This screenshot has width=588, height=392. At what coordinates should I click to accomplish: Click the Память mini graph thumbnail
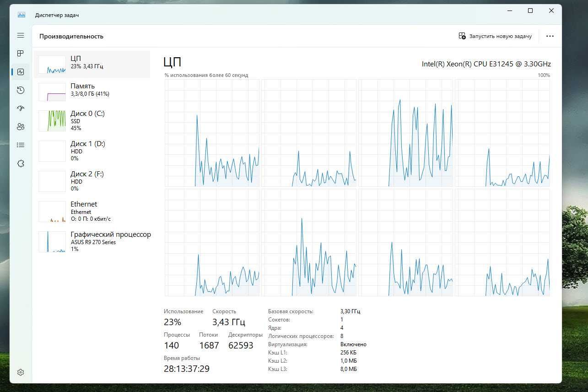[52, 92]
